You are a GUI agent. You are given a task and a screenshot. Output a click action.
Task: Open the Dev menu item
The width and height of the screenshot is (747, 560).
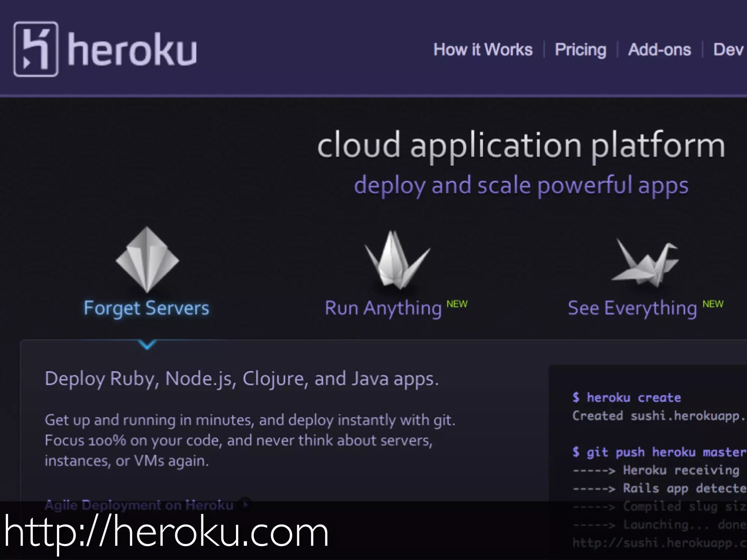[x=728, y=50]
